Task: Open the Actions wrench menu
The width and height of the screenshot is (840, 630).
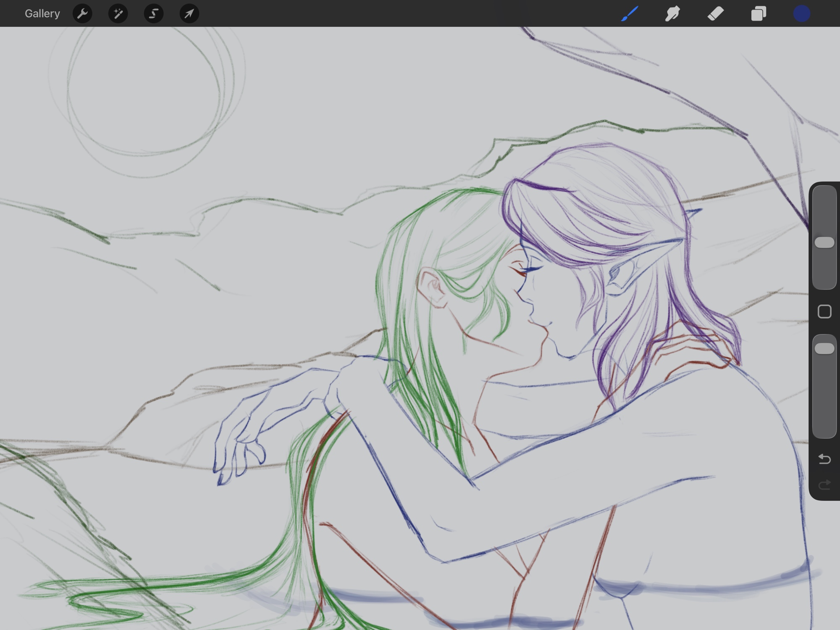Action: [82, 13]
